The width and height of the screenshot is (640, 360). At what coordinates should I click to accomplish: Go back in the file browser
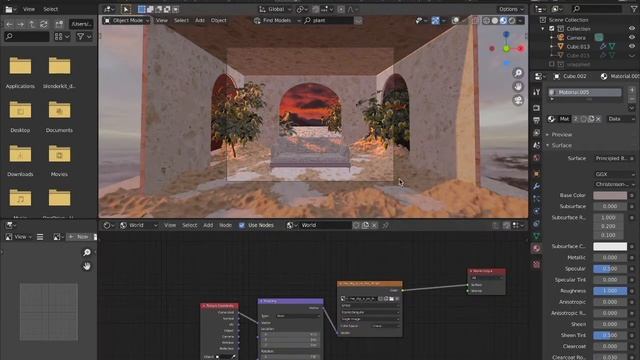pyautogui.click(x=9, y=24)
